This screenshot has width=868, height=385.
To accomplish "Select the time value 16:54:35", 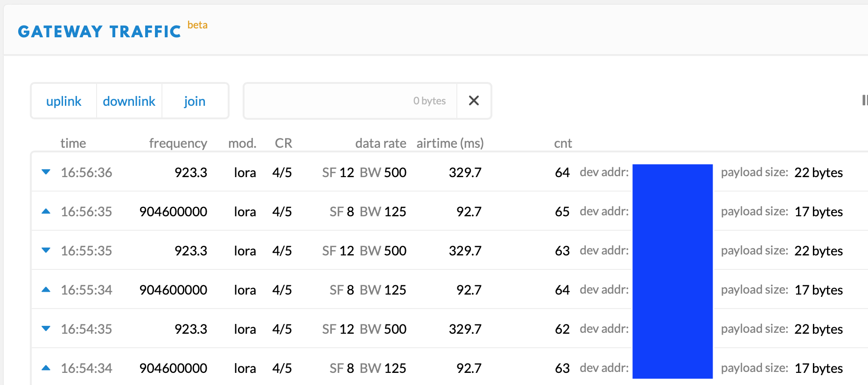I will (x=86, y=329).
